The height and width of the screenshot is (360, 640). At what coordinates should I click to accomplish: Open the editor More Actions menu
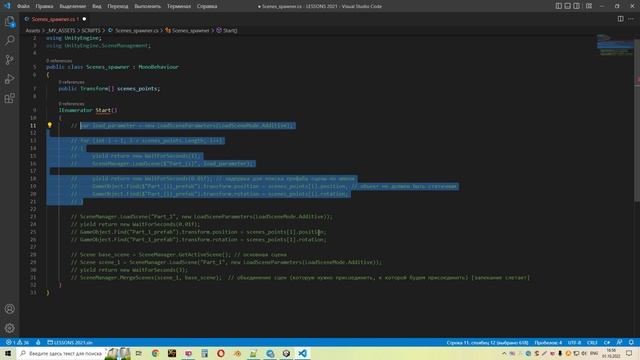[x=631, y=19]
